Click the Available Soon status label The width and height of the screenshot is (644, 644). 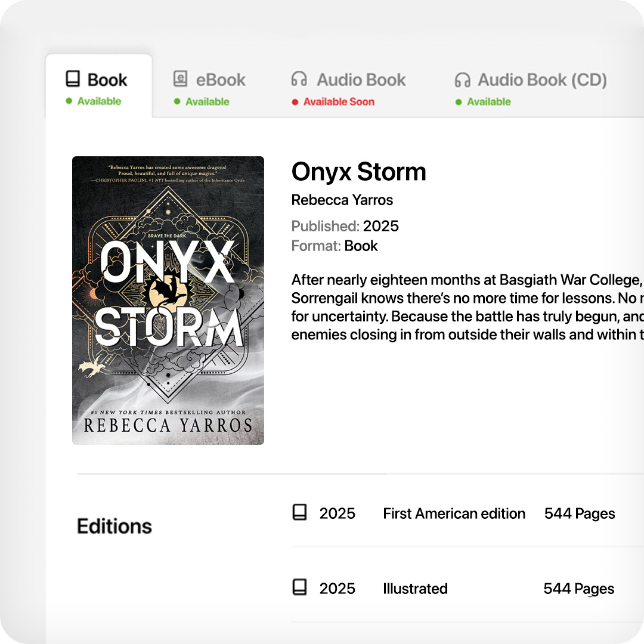pyautogui.click(x=339, y=102)
